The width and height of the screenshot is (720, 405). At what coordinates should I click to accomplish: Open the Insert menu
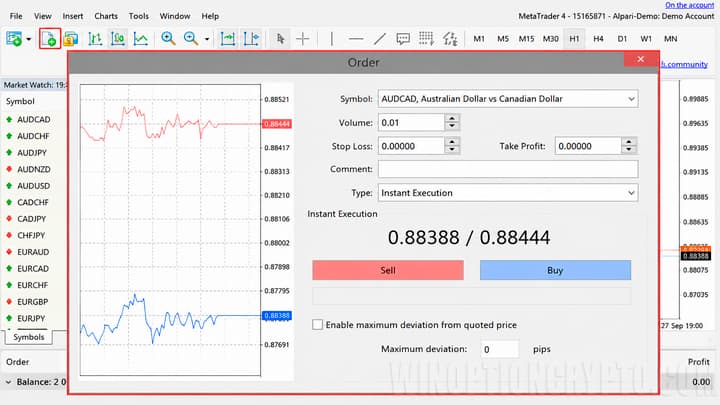click(x=73, y=16)
